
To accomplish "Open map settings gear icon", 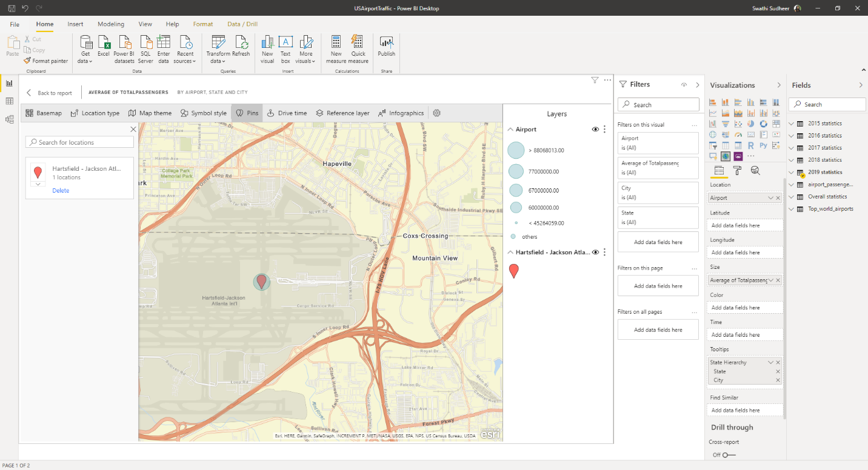I will (436, 113).
